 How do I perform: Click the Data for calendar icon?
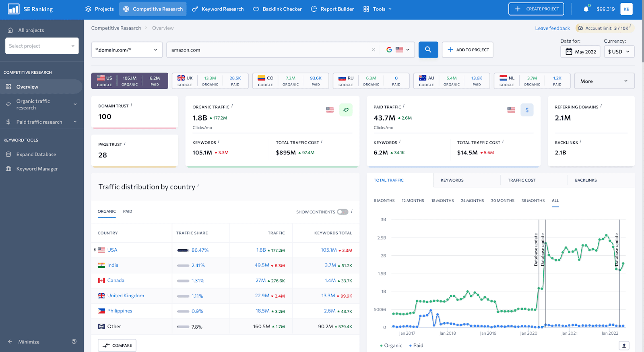pos(569,52)
